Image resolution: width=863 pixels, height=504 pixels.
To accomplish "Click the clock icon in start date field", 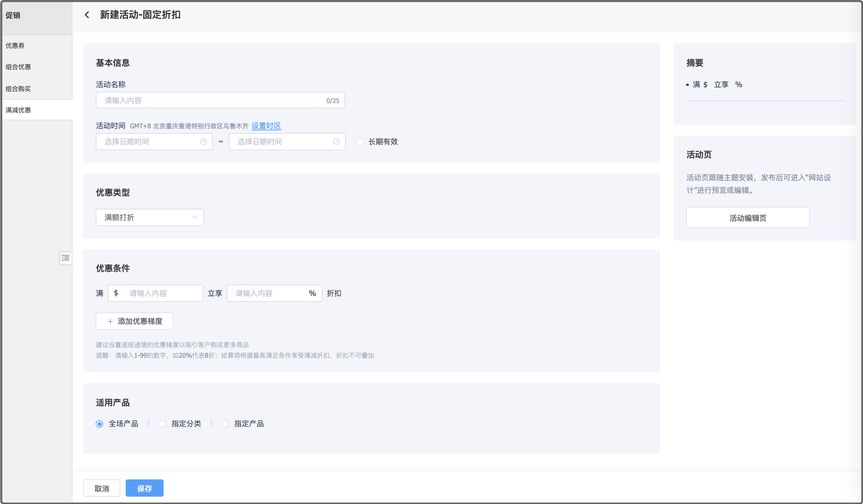I will coord(203,141).
